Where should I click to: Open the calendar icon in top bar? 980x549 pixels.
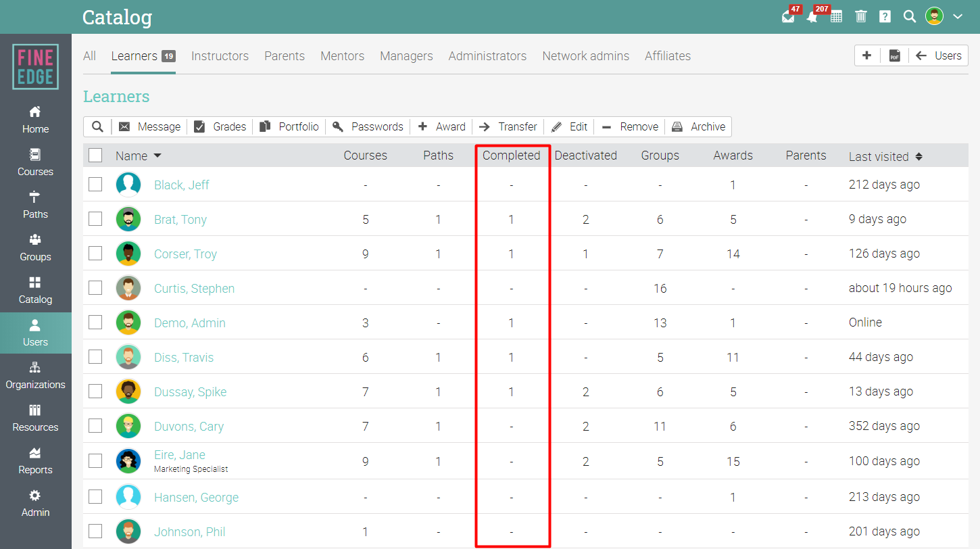point(837,17)
